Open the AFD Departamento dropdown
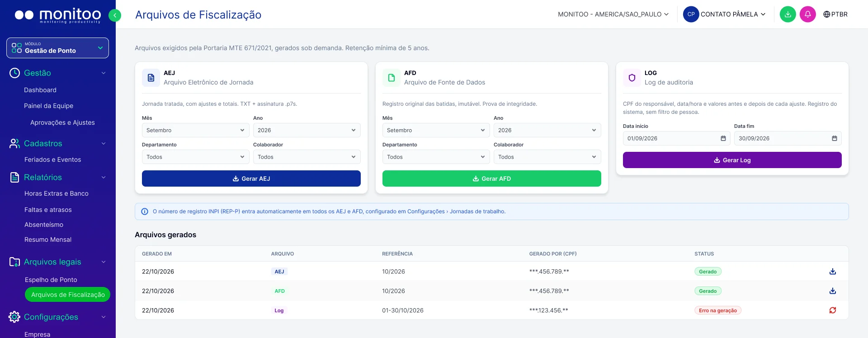This screenshot has width=868, height=338. (x=436, y=157)
